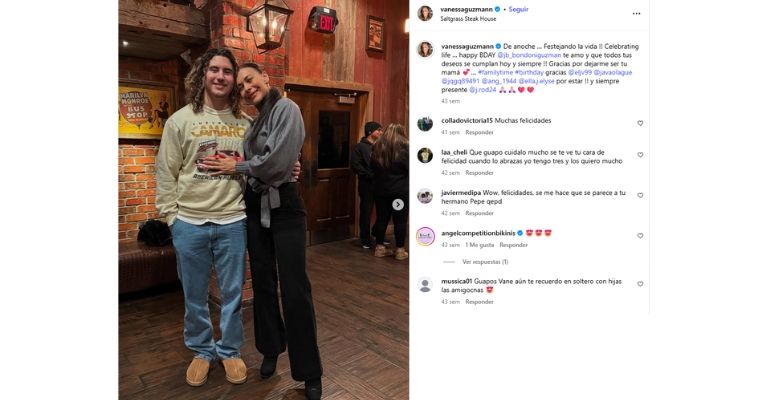Open colladovictoria15's avatar

[425, 123]
